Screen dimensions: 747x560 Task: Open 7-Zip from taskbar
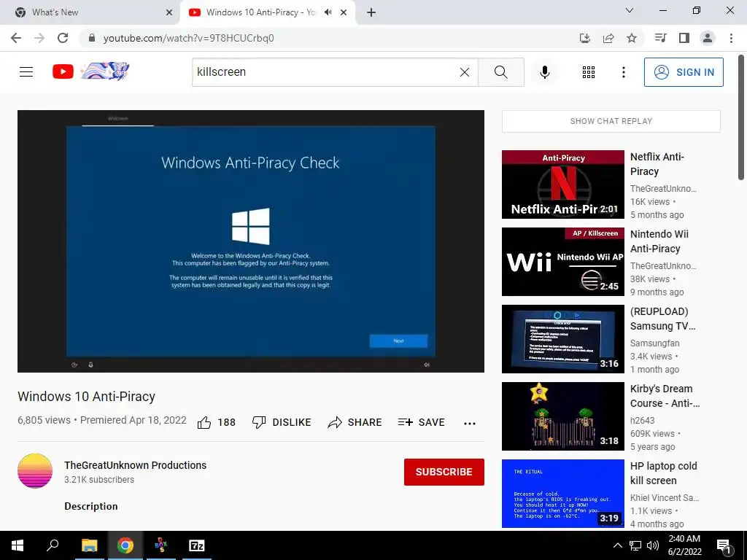click(x=197, y=545)
